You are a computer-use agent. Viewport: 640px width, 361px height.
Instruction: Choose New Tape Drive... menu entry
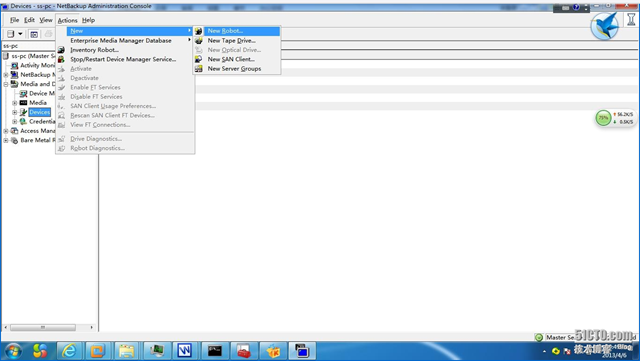[237, 40]
